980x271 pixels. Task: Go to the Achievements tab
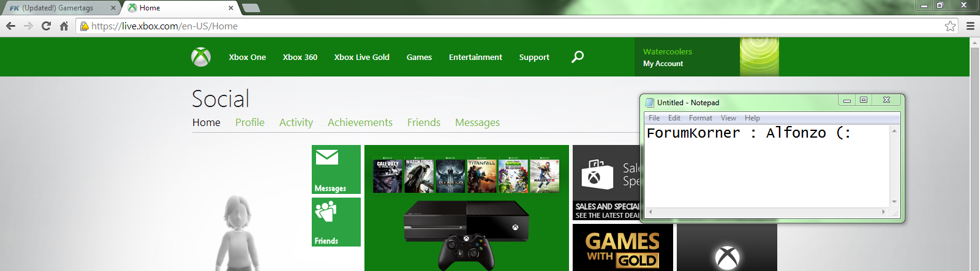(x=360, y=122)
